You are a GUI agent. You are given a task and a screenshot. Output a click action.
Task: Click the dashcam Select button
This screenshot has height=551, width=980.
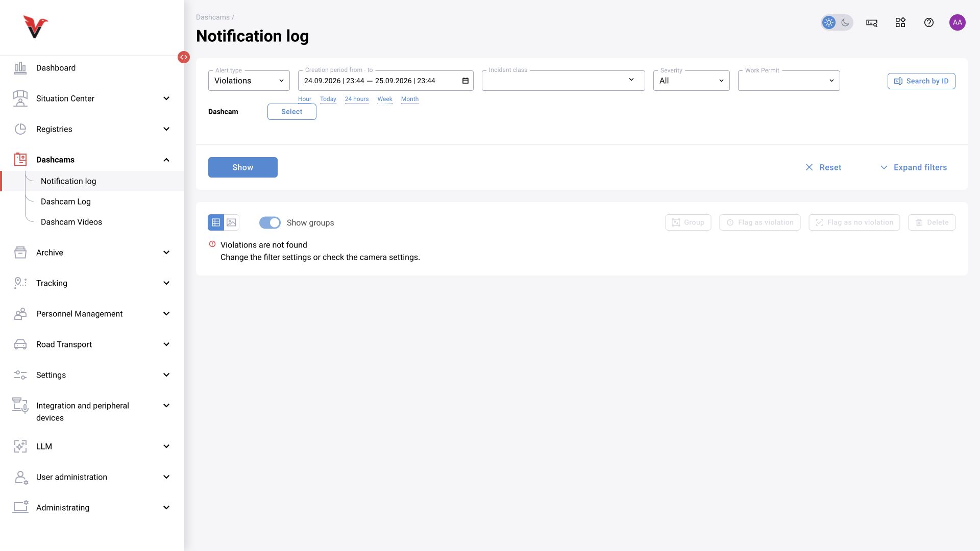(x=292, y=112)
